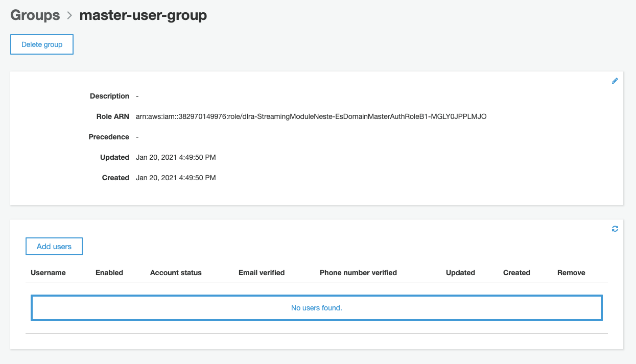Sort by the Username column header
636x364 pixels.
pyautogui.click(x=48, y=273)
